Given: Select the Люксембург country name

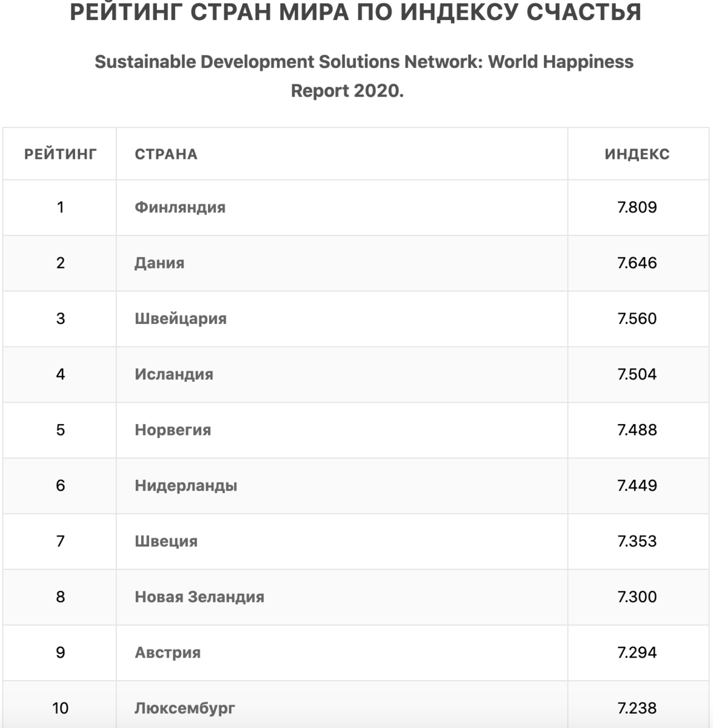Looking at the screenshot, I should 185,708.
